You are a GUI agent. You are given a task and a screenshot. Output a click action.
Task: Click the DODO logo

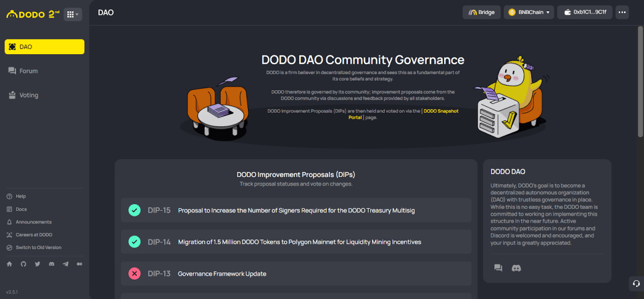[32, 14]
